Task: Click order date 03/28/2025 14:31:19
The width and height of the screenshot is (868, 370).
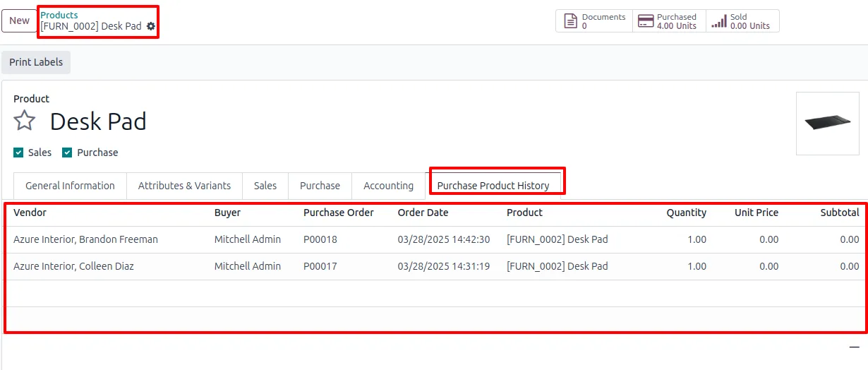Action: [x=444, y=266]
